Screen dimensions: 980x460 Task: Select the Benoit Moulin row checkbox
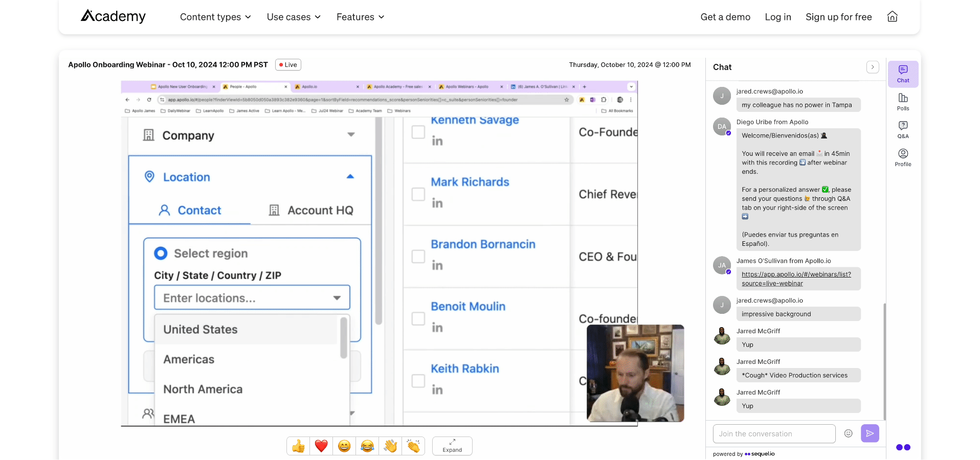pyautogui.click(x=418, y=319)
